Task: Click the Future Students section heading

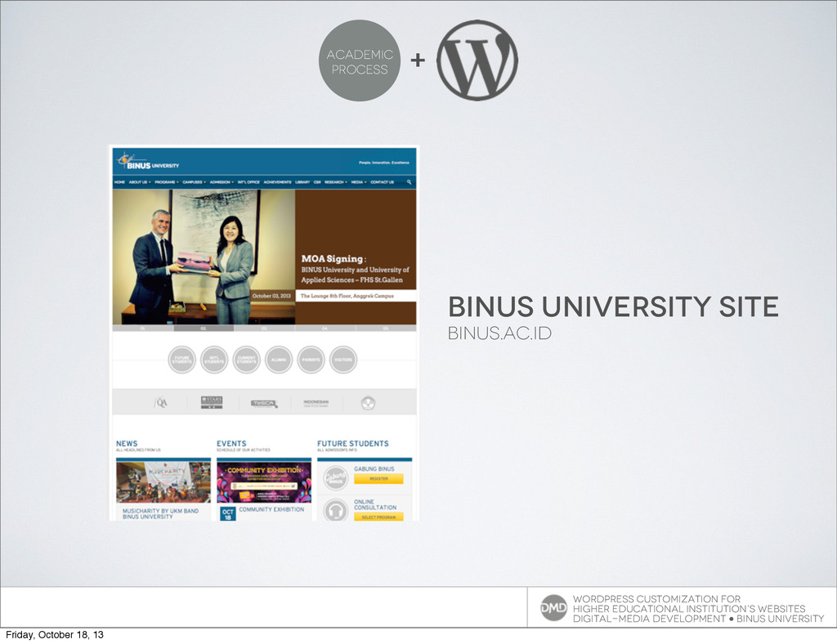Action: pos(353,444)
